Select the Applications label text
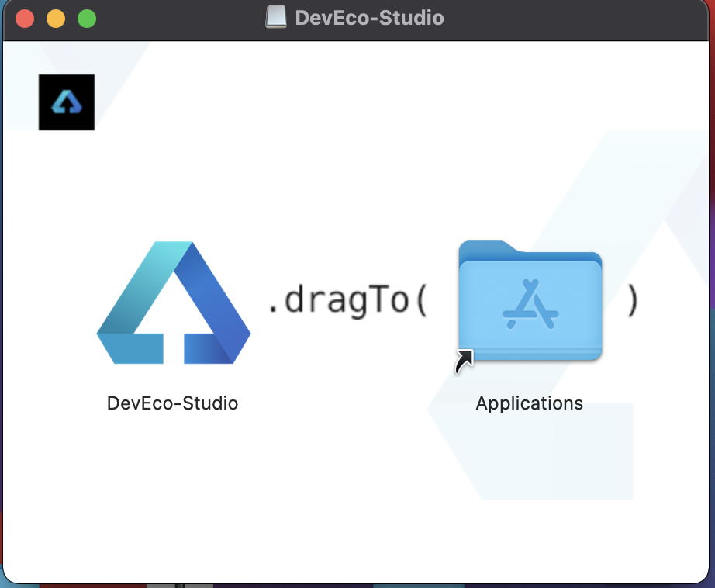 point(529,403)
